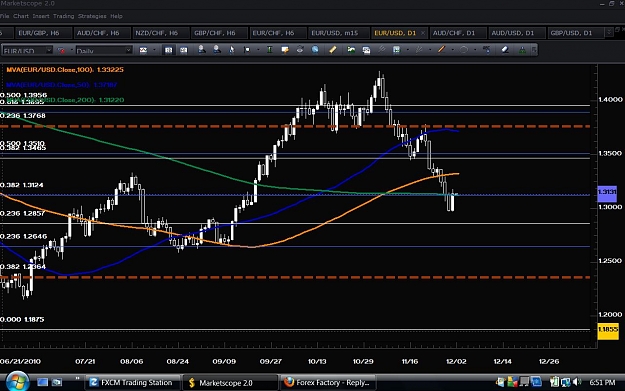Click the green people icon in toolbar
This screenshot has height=391, width=625.
pos(522,50)
